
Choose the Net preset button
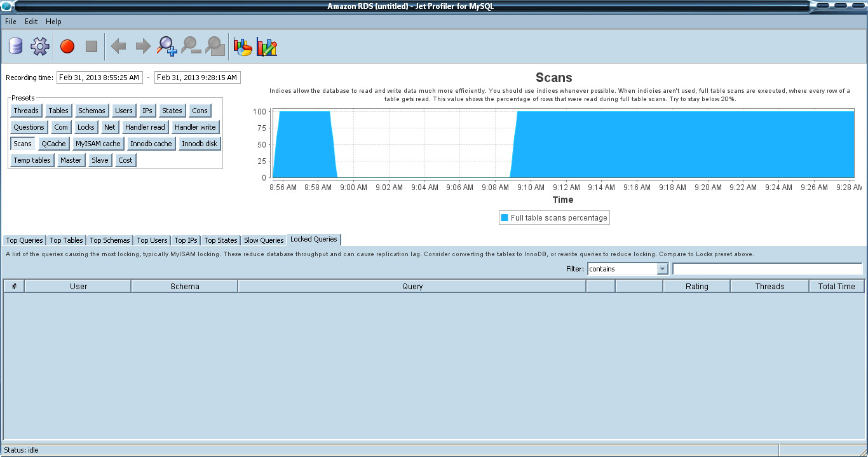click(x=110, y=127)
